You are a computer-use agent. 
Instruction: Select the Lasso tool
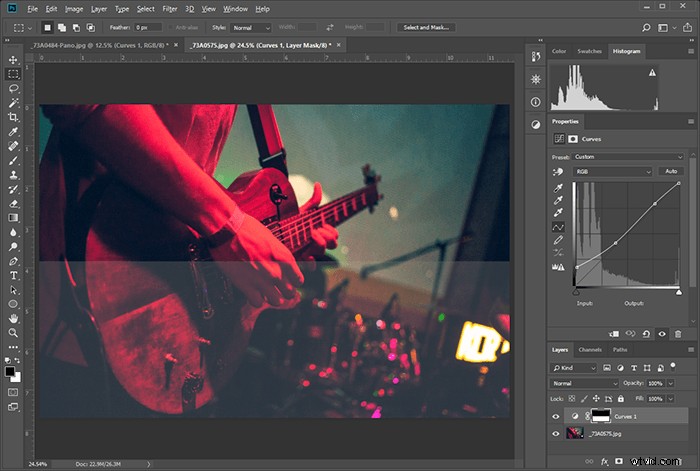click(13, 88)
